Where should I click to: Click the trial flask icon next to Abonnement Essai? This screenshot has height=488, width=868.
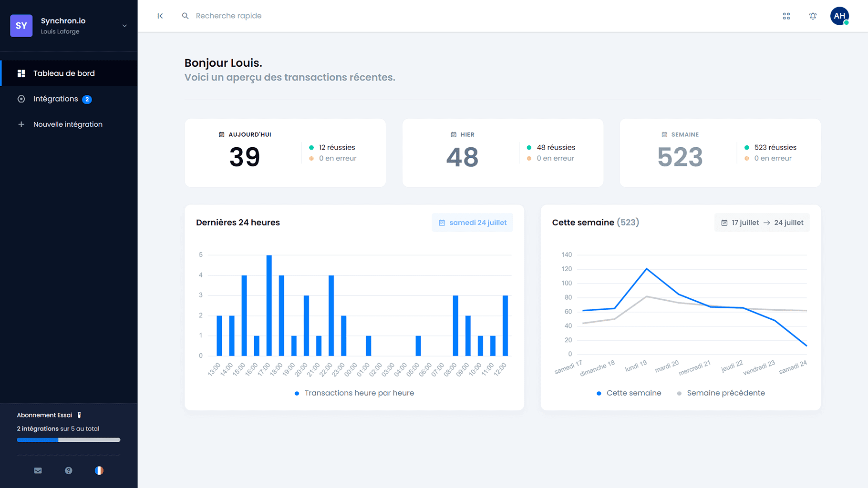79,415
